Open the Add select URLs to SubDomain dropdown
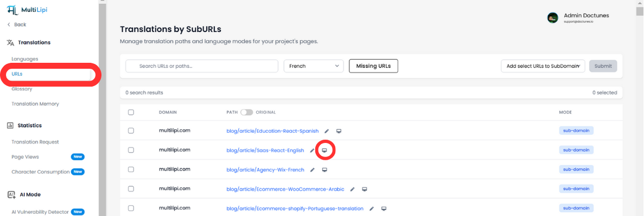The width and height of the screenshot is (644, 216). [543, 66]
